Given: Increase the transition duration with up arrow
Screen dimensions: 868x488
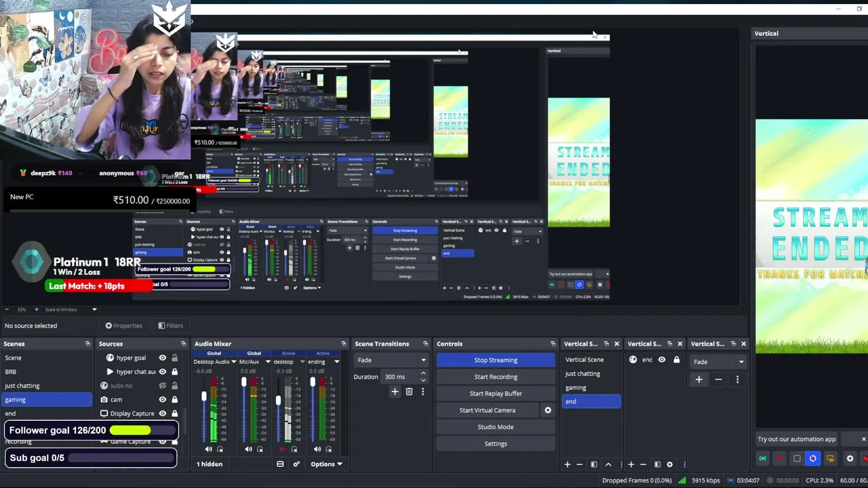Looking at the screenshot, I should (423, 373).
